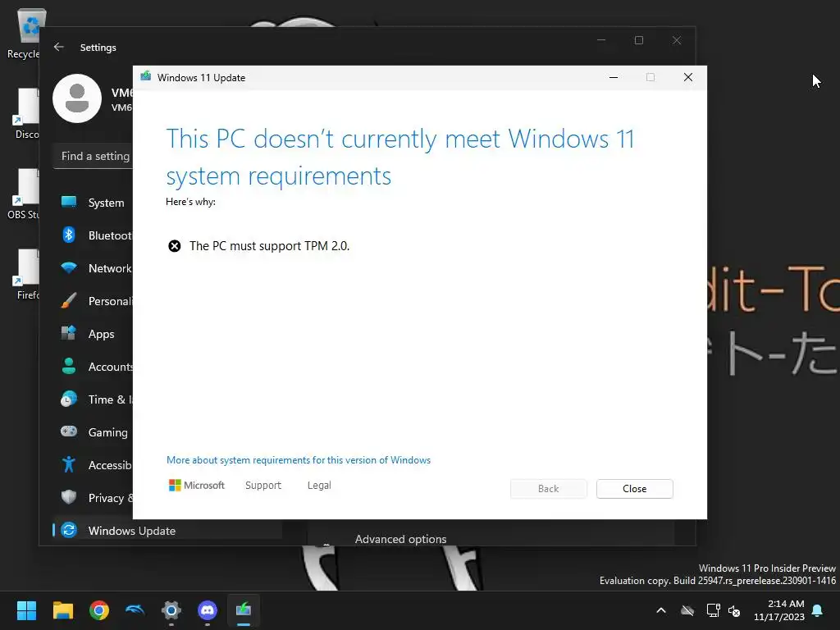Open the clock and date flyout
840x630 pixels.
pos(779,610)
